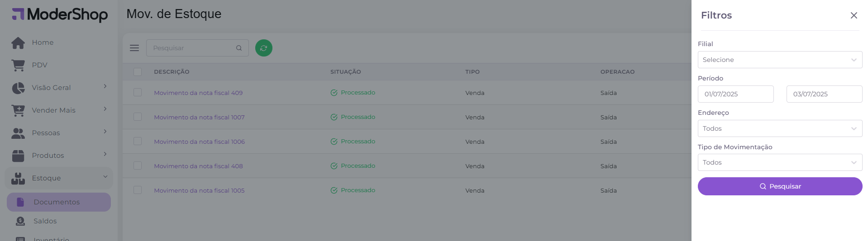Toggle the select-all checkbox in table header

tap(138, 72)
